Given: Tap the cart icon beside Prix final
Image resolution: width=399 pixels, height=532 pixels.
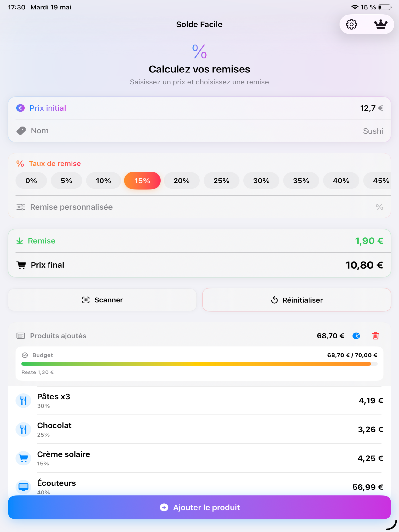Looking at the screenshot, I should pyautogui.click(x=21, y=265).
